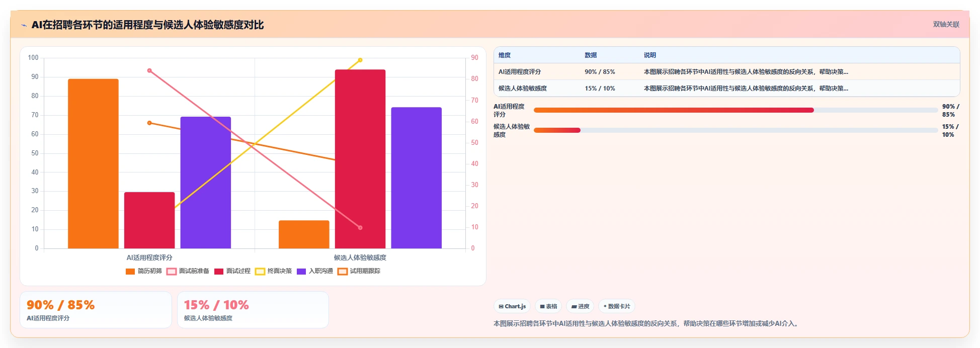Toggle the 入职沟通 legend item
Image resolution: width=980 pixels, height=348 pixels.
(315, 272)
